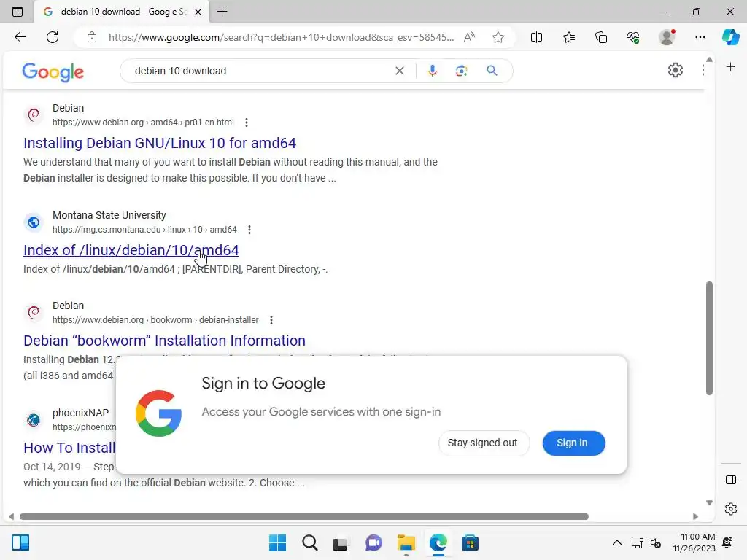Go to Google home via logo
The height and width of the screenshot is (560, 747).
pyautogui.click(x=53, y=72)
